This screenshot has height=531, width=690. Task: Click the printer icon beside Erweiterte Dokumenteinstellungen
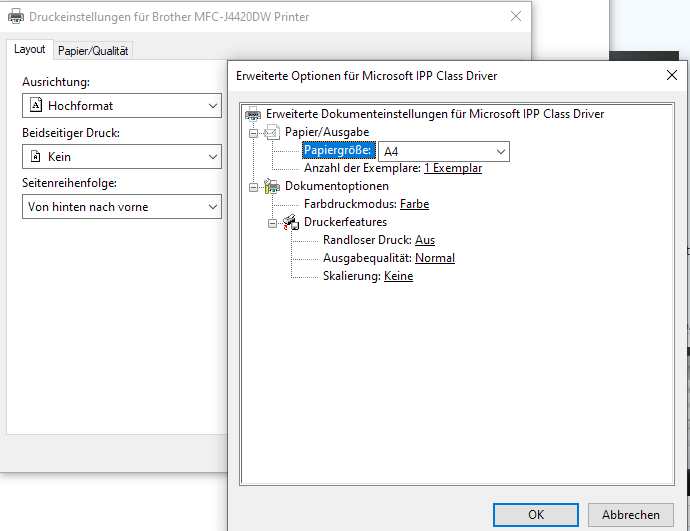(253, 114)
